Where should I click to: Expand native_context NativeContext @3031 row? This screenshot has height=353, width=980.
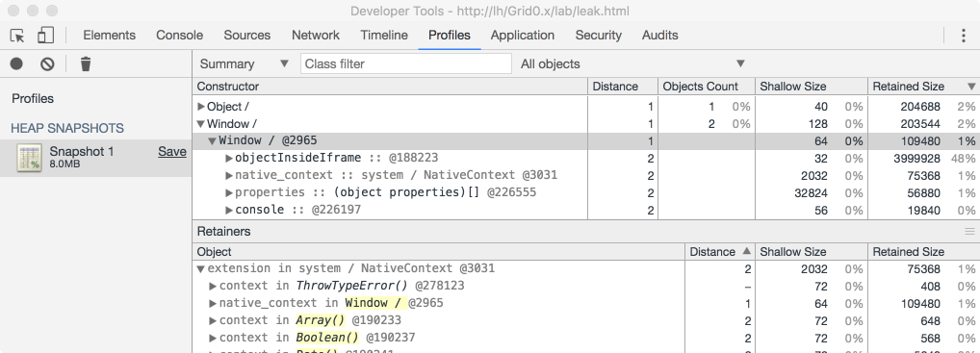coord(229,176)
